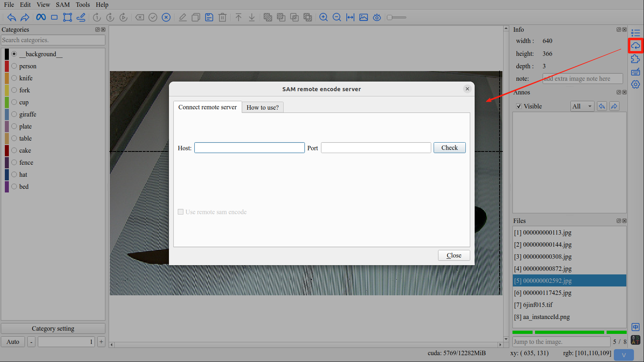Click the copy polygon icon in toolbar
The height and width of the screenshot is (362, 644).
click(196, 17)
